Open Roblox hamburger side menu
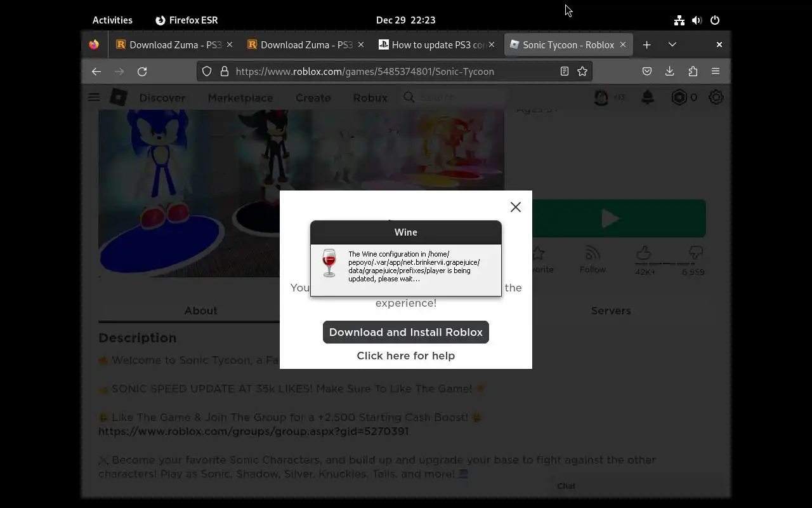This screenshot has width=812, height=508. click(94, 97)
